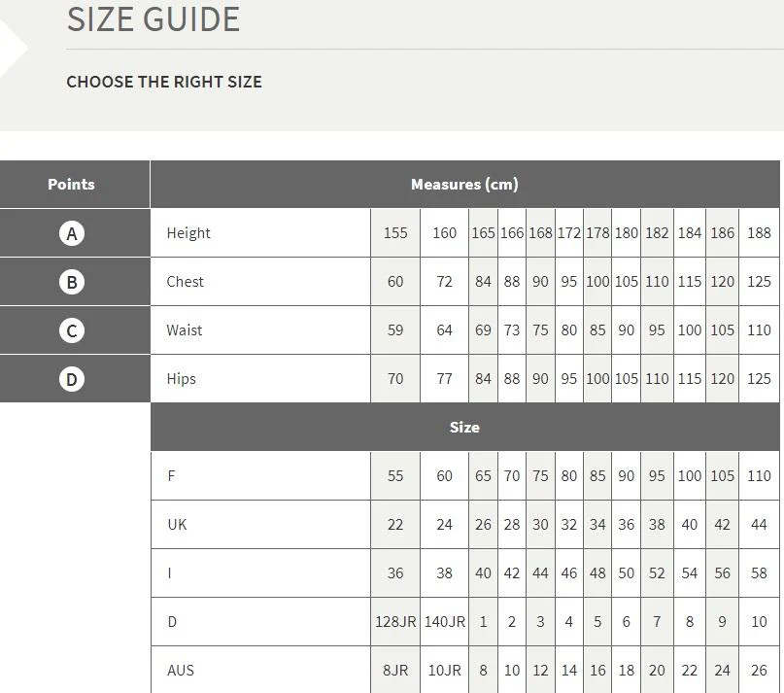The height and width of the screenshot is (693, 784).
Task: Click the UK size row label
Action: pyautogui.click(x=177, y=525)
